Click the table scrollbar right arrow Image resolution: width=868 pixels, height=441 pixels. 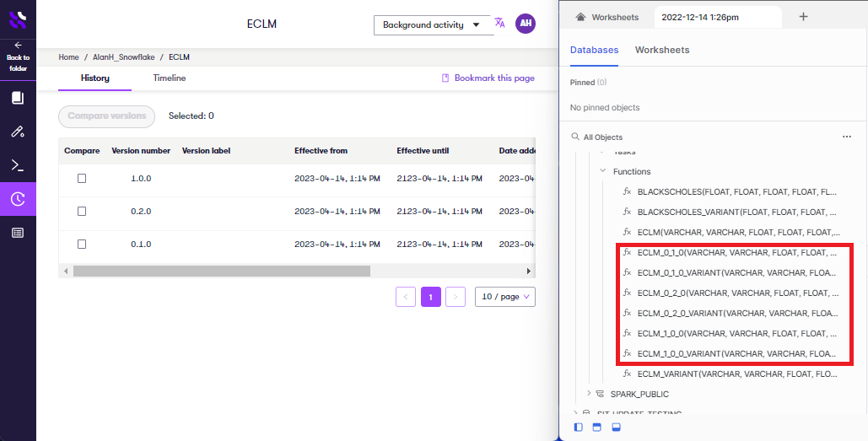pos(529,272)
